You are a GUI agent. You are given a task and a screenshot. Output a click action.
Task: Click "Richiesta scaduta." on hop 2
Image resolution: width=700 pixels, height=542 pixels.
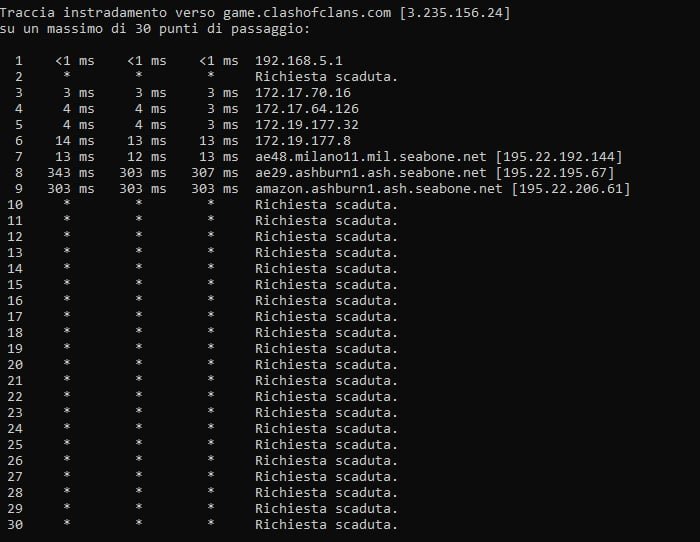[x=326, y=77]
